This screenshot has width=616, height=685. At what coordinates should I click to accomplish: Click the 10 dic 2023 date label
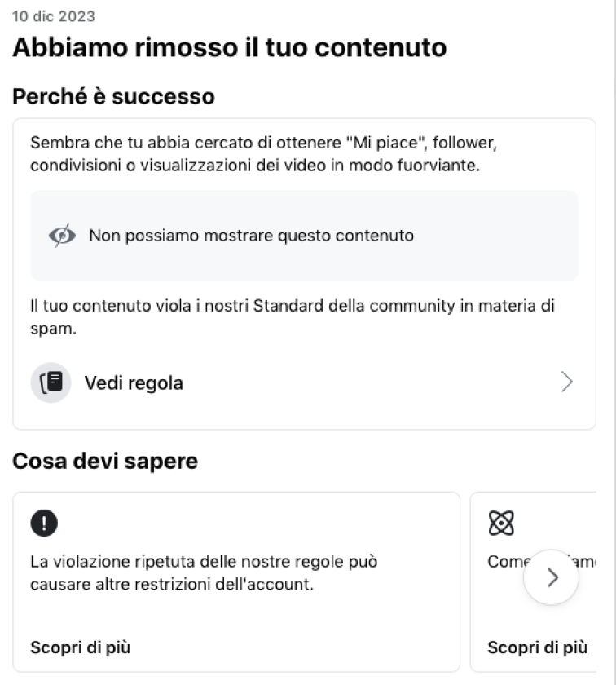[x=53, y=16]
